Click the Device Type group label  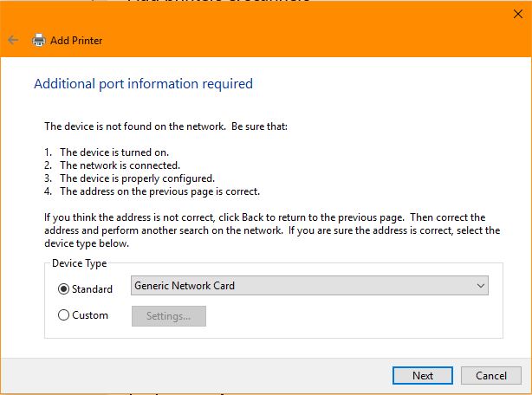(x=79, y=262)
